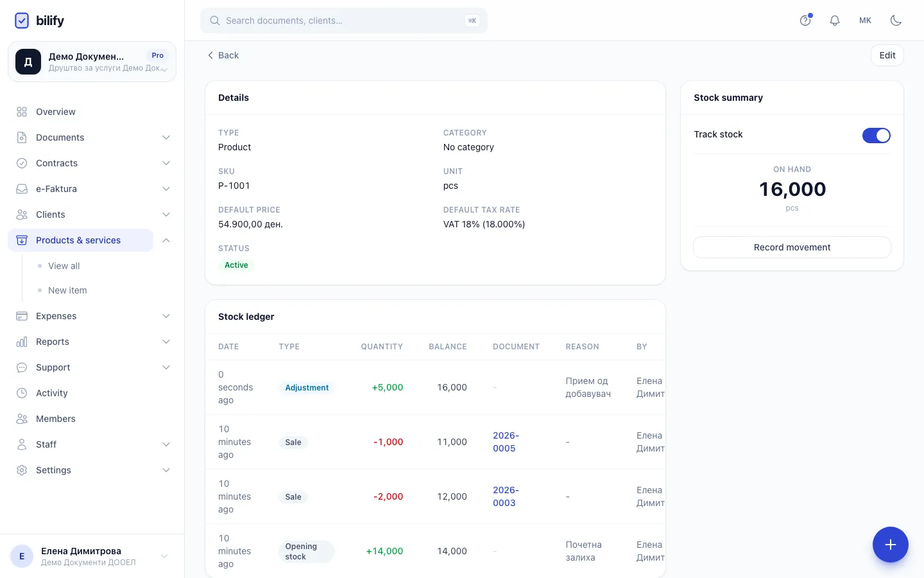The width and height of the screenshot is (924, 578).
Task: Click the -2,000 quantity cell
Action: pyautogui.click(x=388, y=496)
